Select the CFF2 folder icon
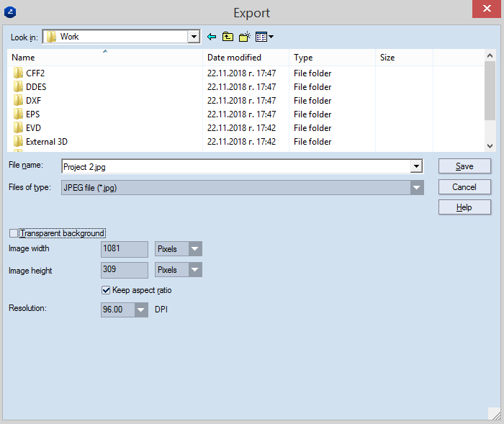 click(19, 73)
